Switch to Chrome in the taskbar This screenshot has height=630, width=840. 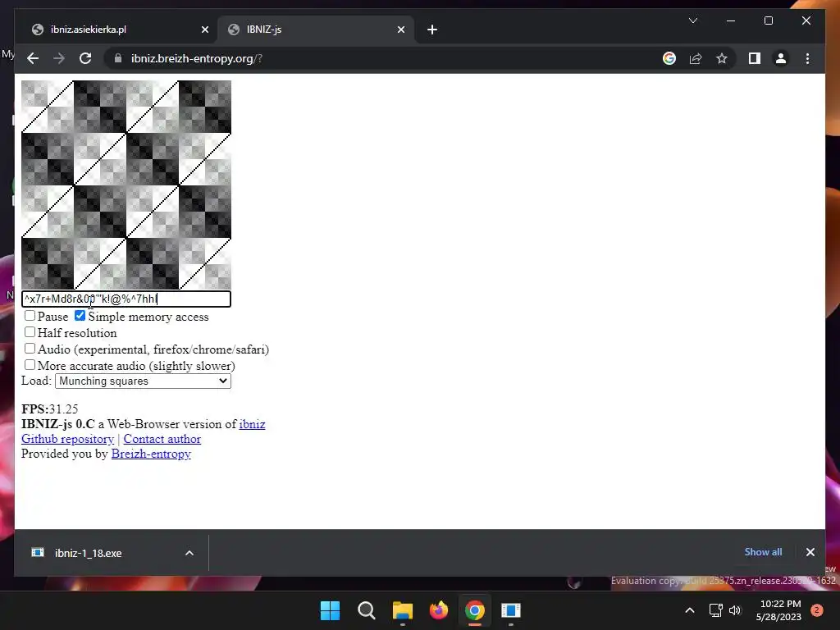tap(475, 610)
